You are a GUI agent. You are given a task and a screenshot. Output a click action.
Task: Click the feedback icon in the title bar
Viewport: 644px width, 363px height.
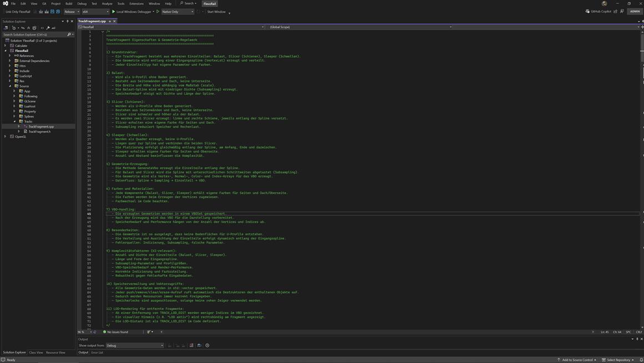[622, 12]
